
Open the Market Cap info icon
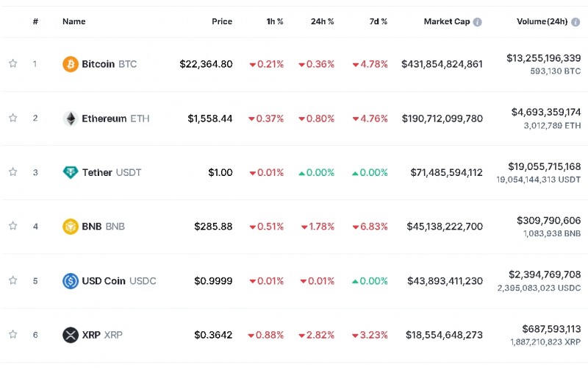point(478,22)
